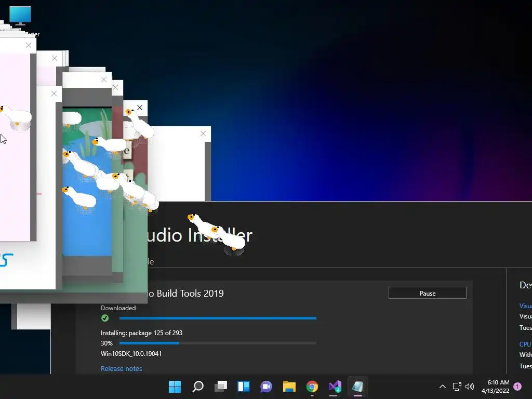Close the pond meme goose window
This screenshot has width=532, height=399.
coord(104,79)
